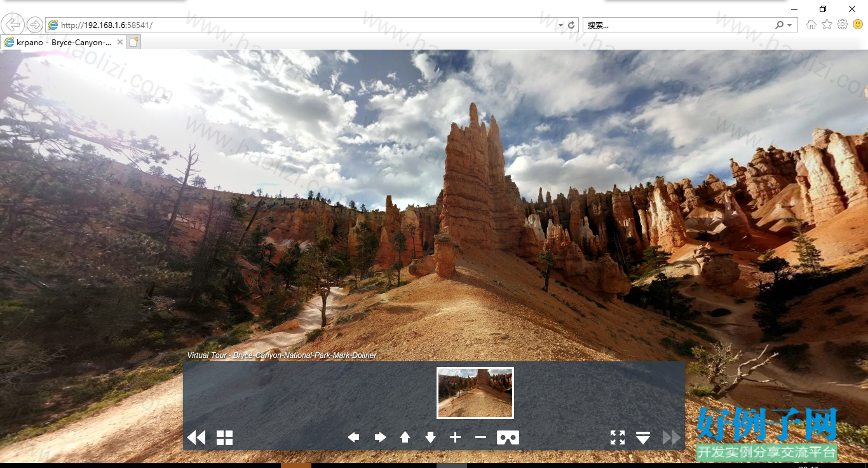
Task: Select the Bryce Canyon scene thumbnail
Action: [x=475, y=393]
